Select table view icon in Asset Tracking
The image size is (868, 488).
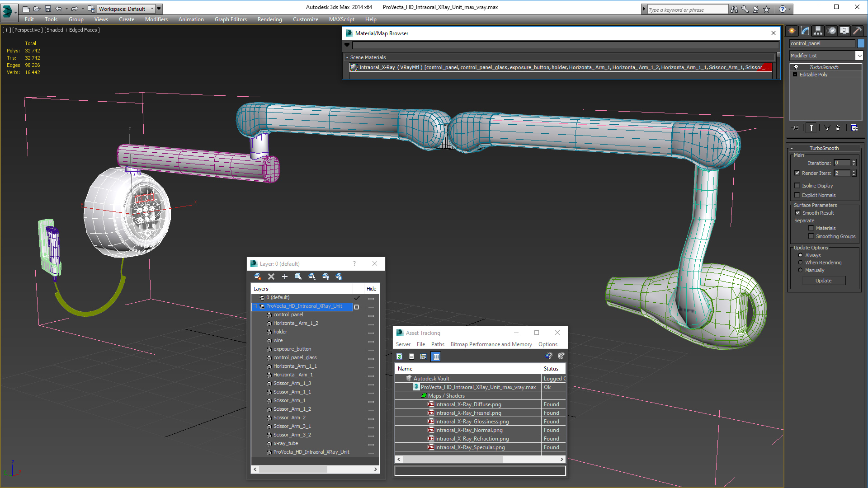(x=436, y=357)
